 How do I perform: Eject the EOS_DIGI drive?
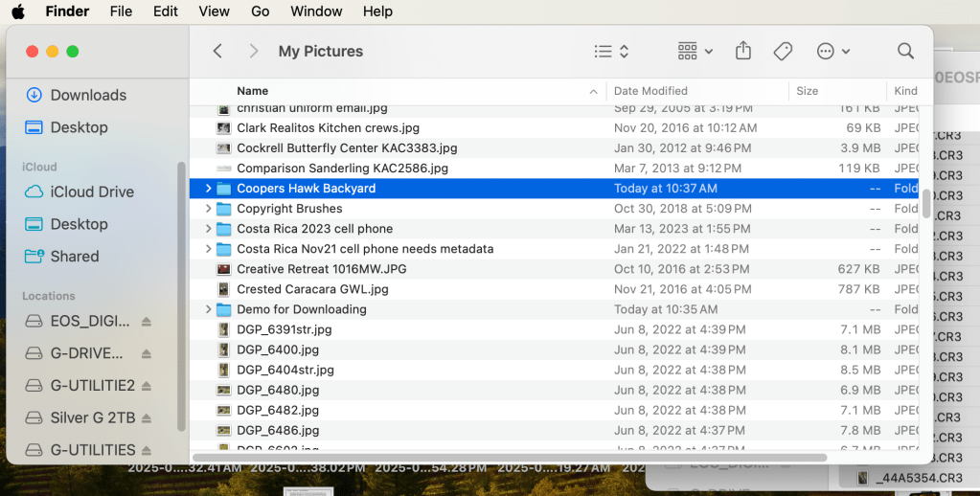click(x=147, y=322)
